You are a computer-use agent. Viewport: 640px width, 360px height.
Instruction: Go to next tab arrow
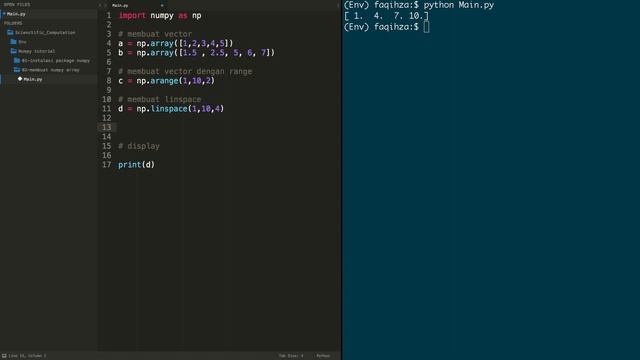[x=105, y=5]
